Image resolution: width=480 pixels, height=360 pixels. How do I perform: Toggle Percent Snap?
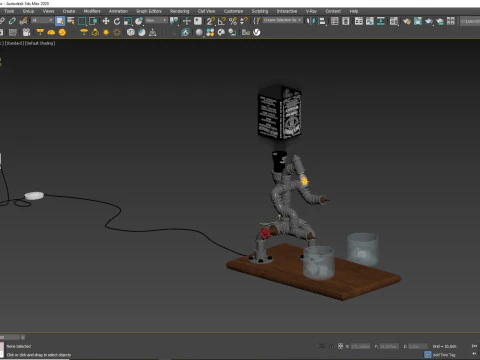pos(233,21)
